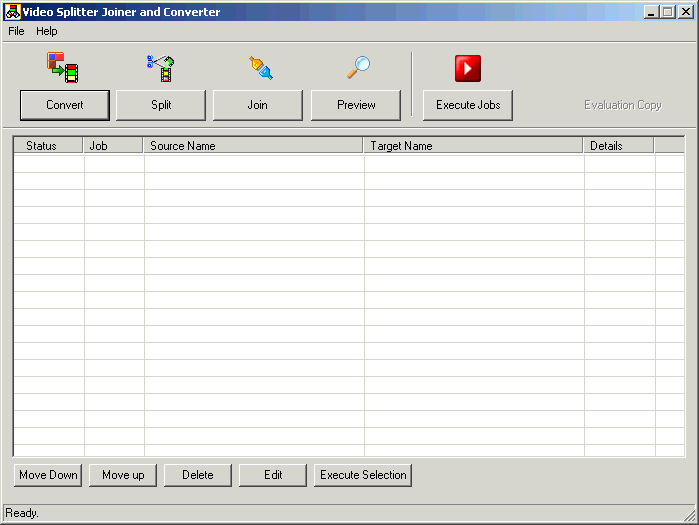Click the Move Down button
Image resolution: width=699 pixels, height=525 pixels.
point(48,475)
